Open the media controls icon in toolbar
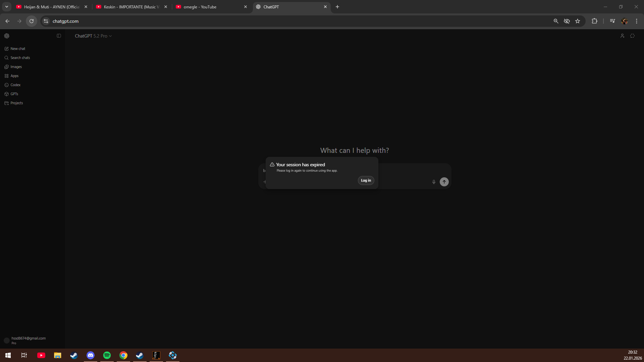 [x=612, y=21]
